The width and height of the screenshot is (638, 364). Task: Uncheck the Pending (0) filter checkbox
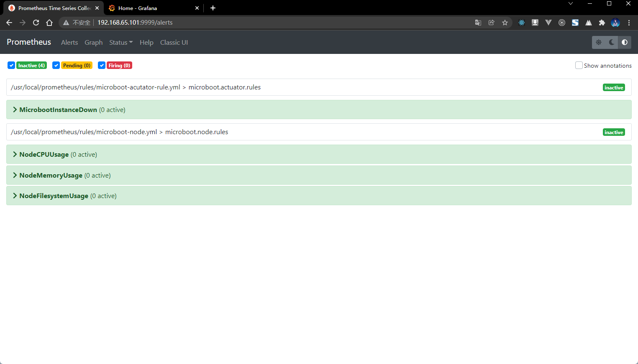coord(56,65)
